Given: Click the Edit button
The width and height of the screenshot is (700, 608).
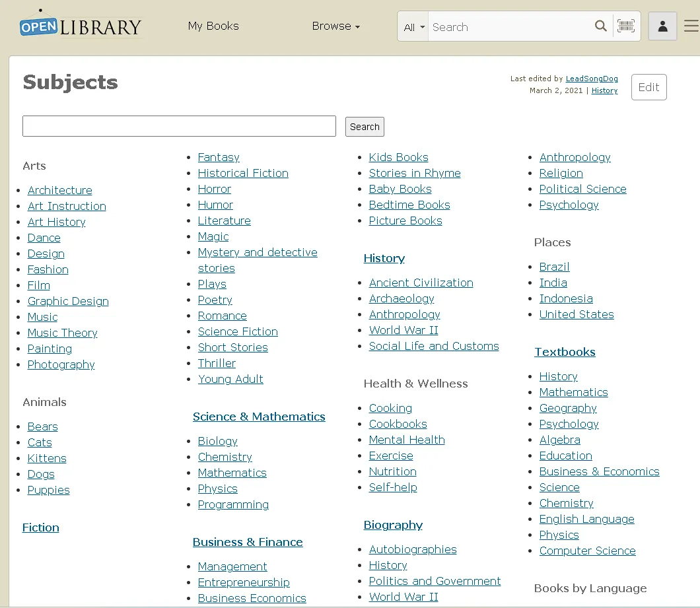Looking at the screenshot, I should coord(648,87).
